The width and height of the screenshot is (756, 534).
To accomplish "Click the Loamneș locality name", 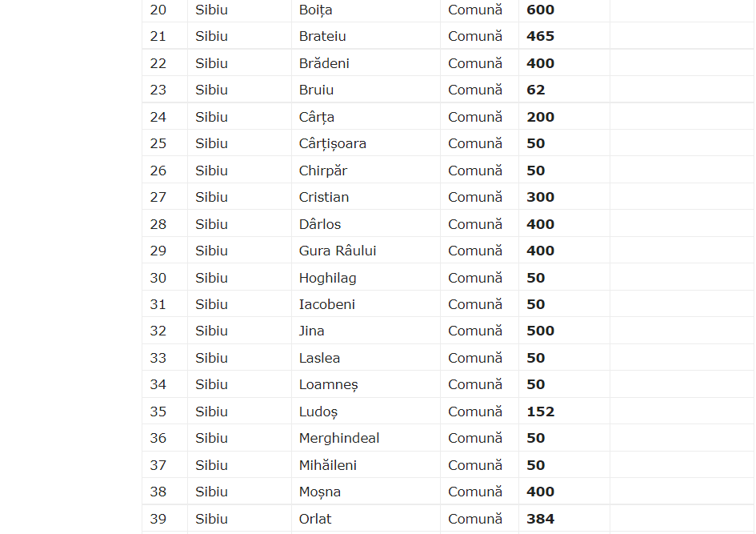I will (x=328, y=384).
